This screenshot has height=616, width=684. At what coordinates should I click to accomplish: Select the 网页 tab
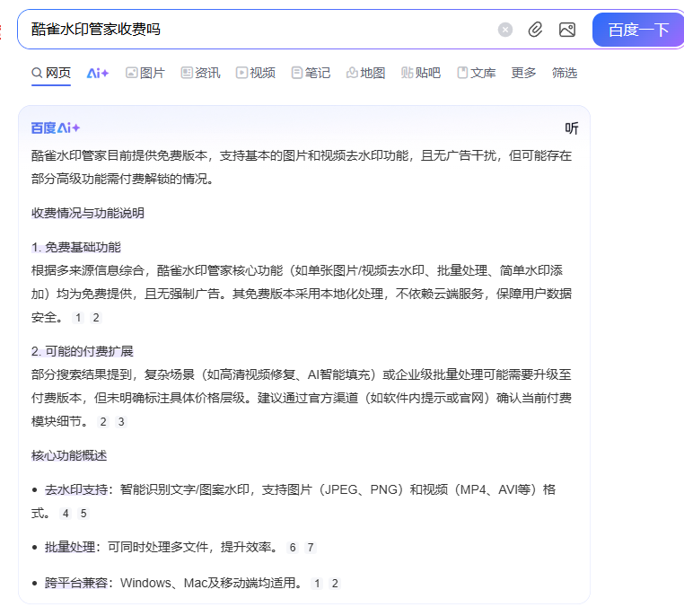click(x=51, y=73)
